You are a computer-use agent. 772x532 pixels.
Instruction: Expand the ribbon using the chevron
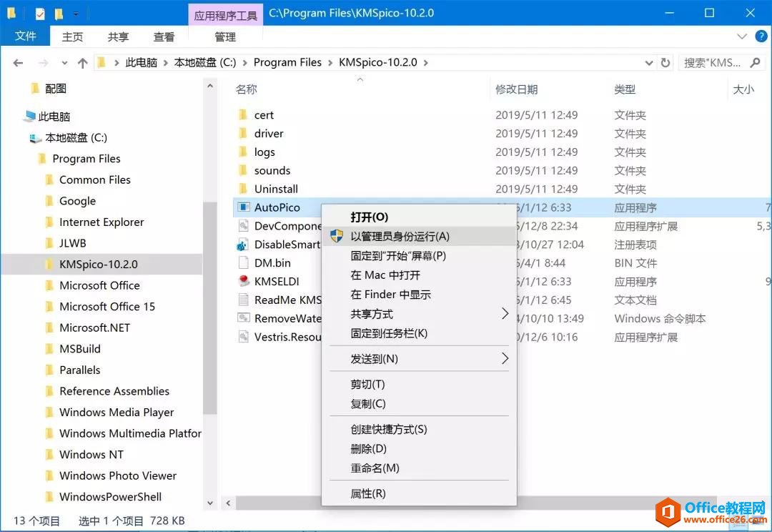point(741,36)
